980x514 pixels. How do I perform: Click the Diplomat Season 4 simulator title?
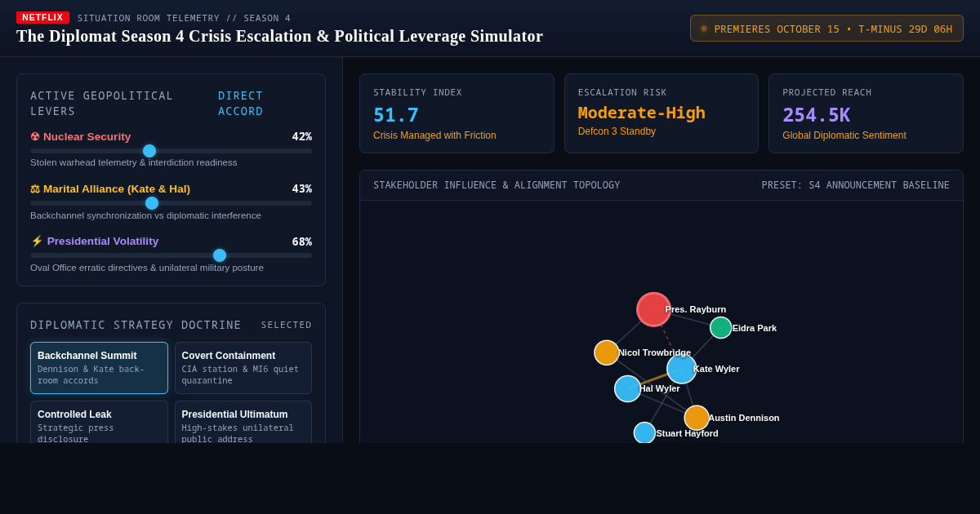[x=279, y=36]
